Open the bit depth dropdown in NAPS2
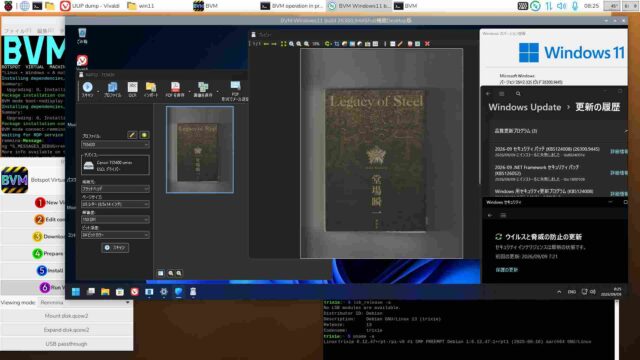Screen dimensions: 640x360 coord(115,235)
